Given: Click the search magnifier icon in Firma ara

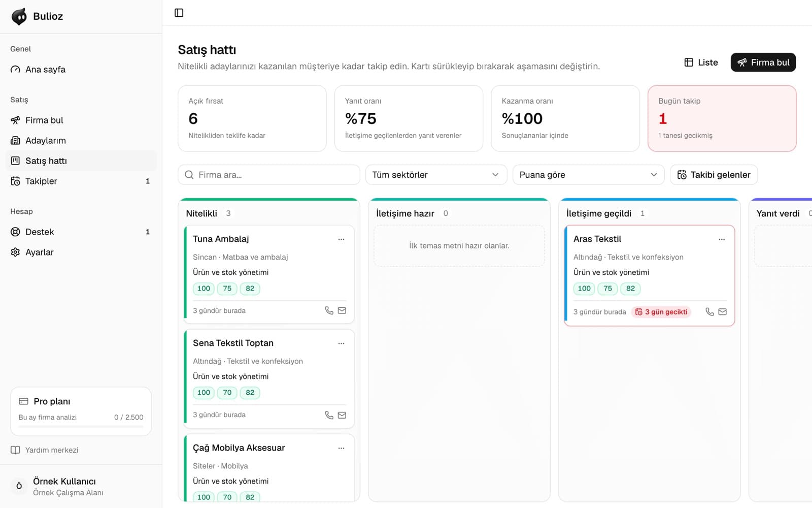Looking at the screenshot, I should pos(189,175).
